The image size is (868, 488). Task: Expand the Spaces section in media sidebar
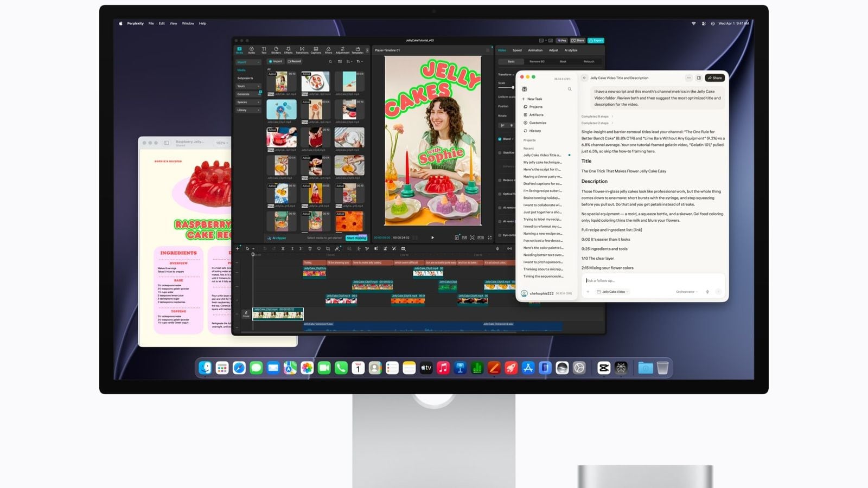[x=248, y=102]
